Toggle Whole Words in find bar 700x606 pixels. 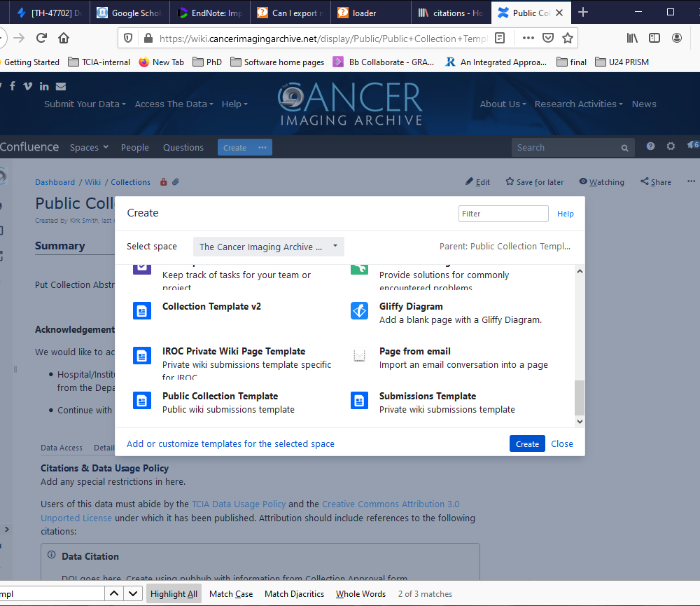click(x=360, y=593)
